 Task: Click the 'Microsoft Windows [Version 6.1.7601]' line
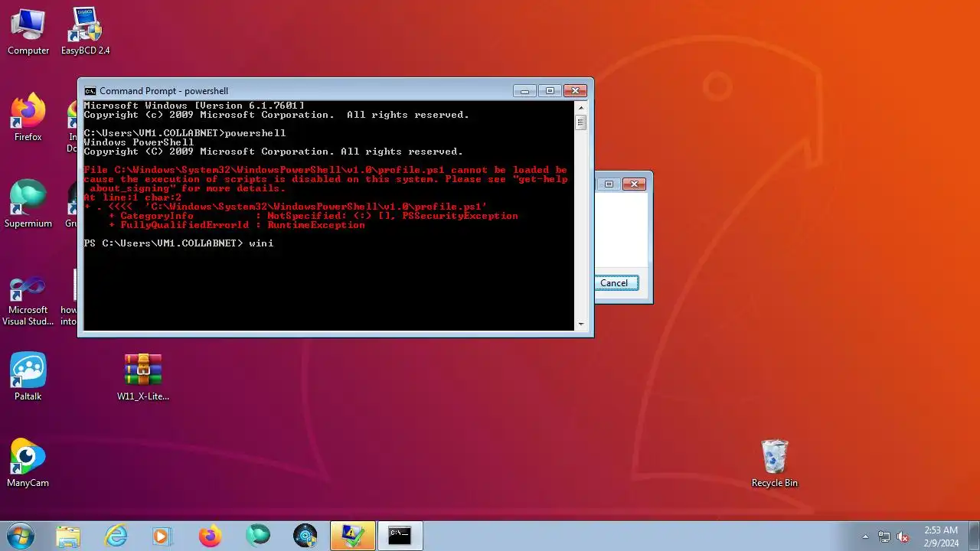[x=194, y=106]
